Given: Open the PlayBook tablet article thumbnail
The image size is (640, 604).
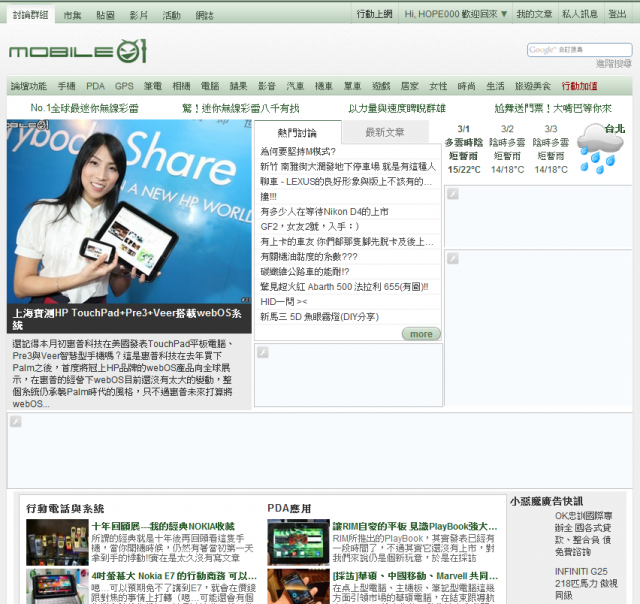Looking at the screenshot, I should point(298,542).
